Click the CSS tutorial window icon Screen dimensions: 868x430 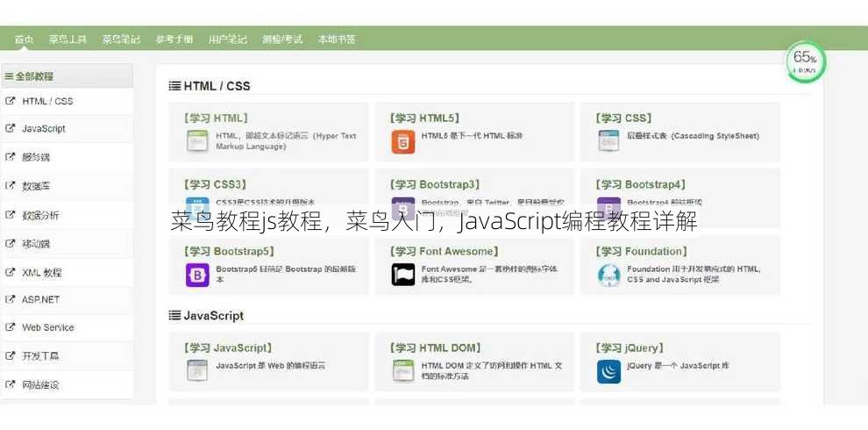point(608,140)
